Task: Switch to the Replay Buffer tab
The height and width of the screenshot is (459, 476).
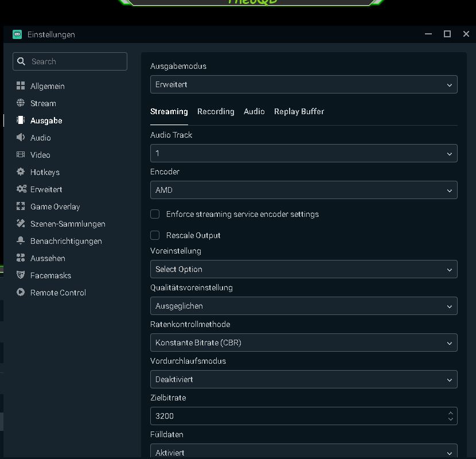Action: [x=299, y=111]
